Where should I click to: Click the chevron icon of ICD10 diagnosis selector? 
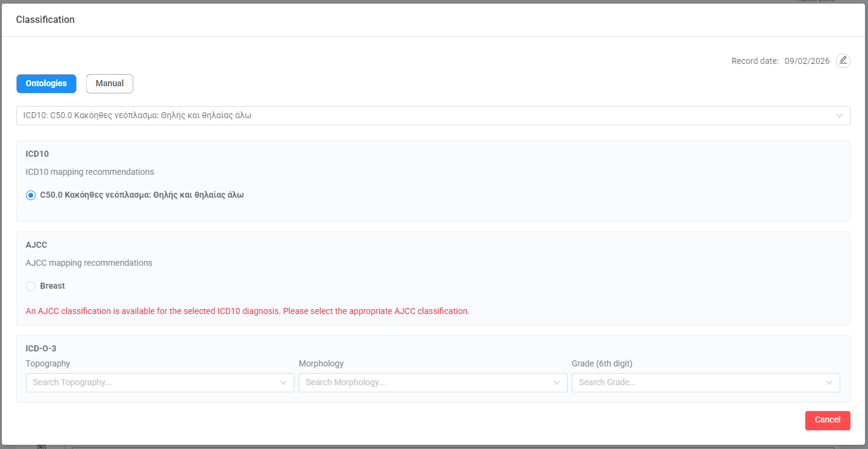839,116
